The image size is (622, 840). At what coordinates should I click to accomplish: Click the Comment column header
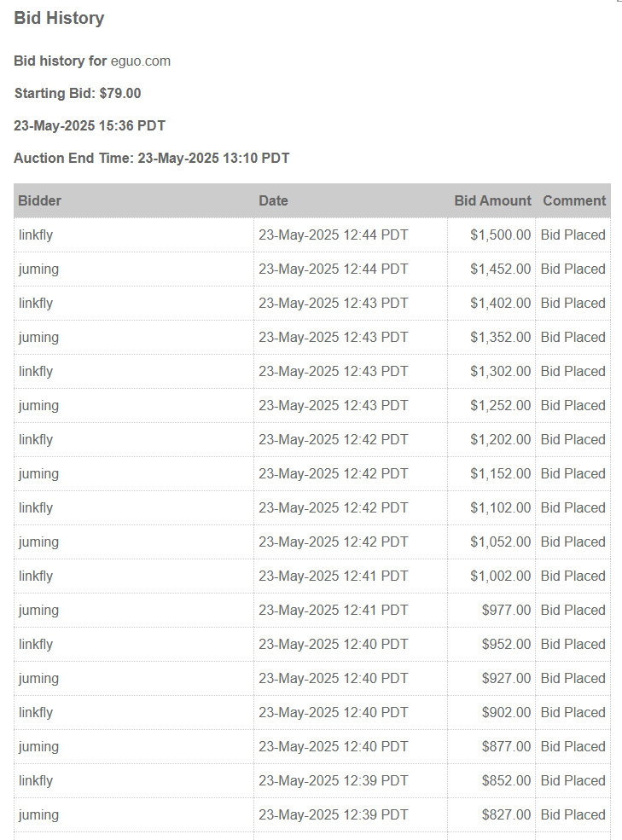click(x=574, y=201)
